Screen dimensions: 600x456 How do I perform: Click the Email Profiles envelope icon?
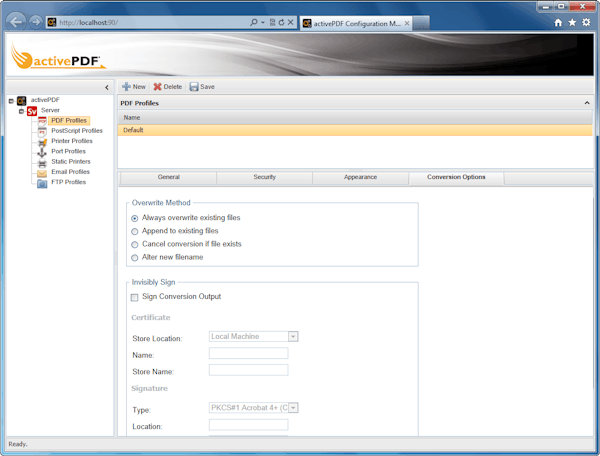point(42,173)
